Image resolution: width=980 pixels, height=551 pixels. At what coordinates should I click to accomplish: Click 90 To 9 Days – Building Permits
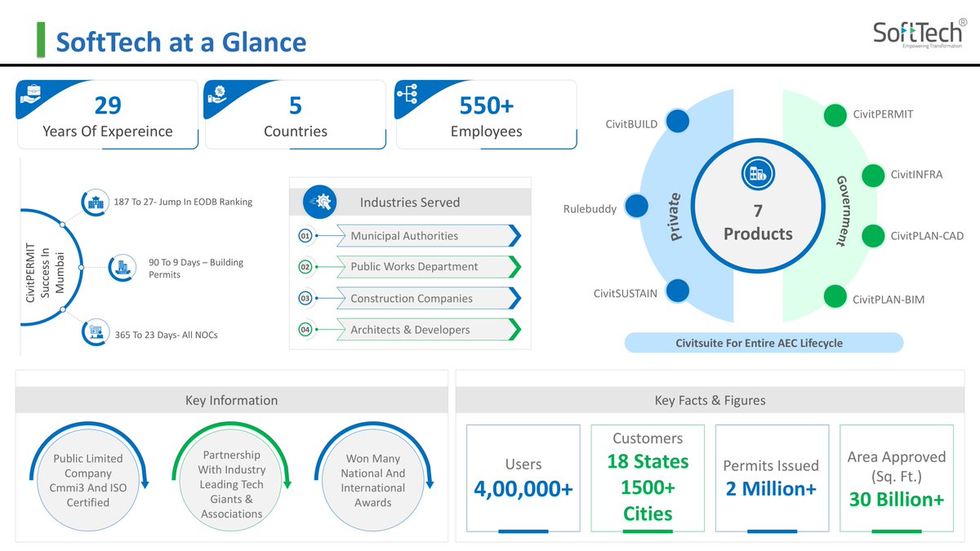click(196, 269)
